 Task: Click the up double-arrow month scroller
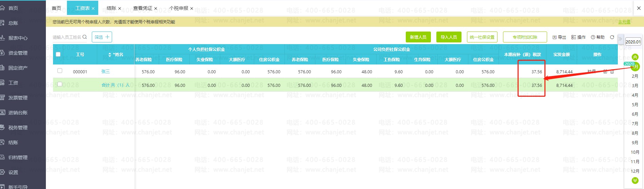tap(635, 57)
